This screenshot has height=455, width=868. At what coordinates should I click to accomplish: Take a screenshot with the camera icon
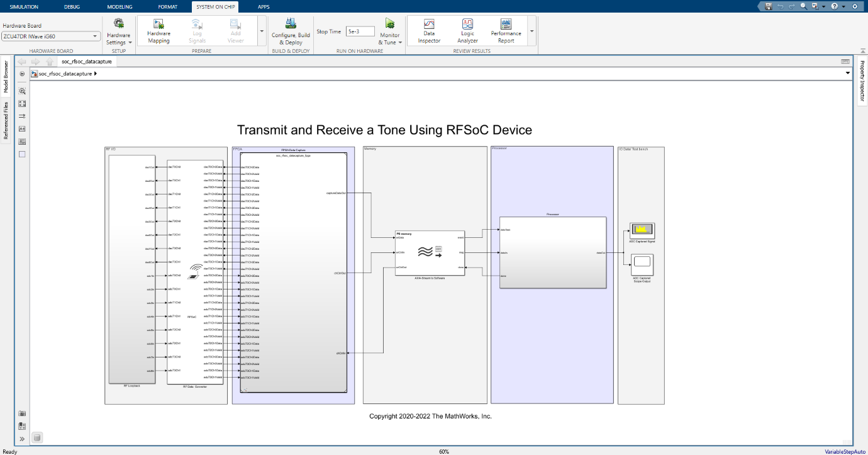pyautogui.click(x=22, y=413)
